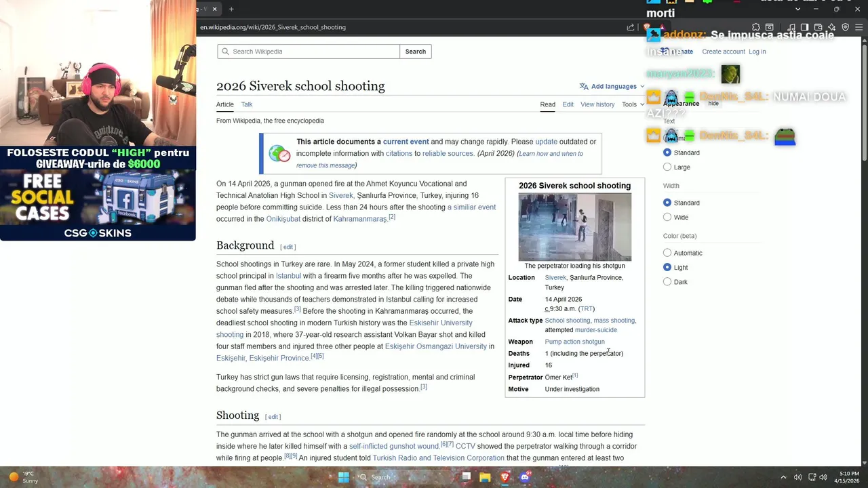The image size is (868, 488).
Task: Edit the Shooting section
Action: click(273, 417)
